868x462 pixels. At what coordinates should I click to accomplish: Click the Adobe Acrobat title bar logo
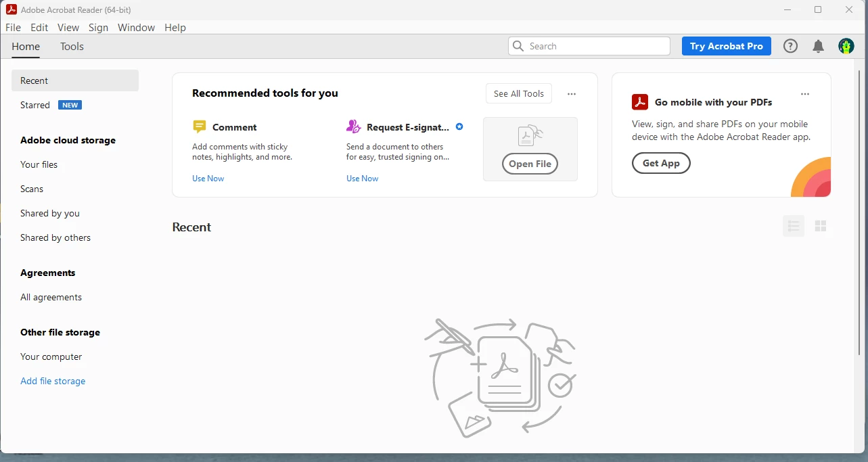(x=12, y=9)
